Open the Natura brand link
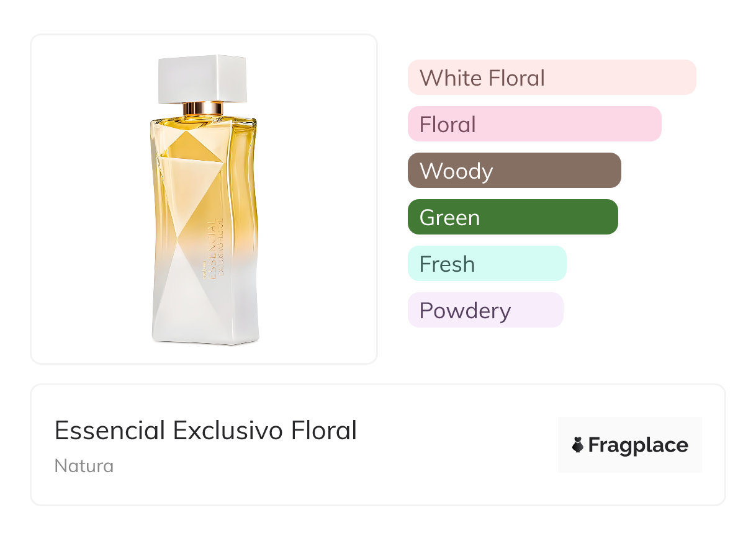Viewport: 756px width, 536px height. point(84,466)
